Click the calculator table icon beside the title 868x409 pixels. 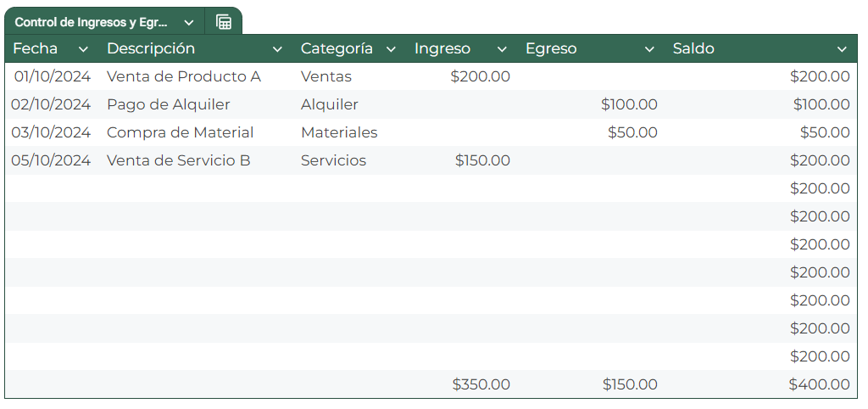click(x=224, y=22)
